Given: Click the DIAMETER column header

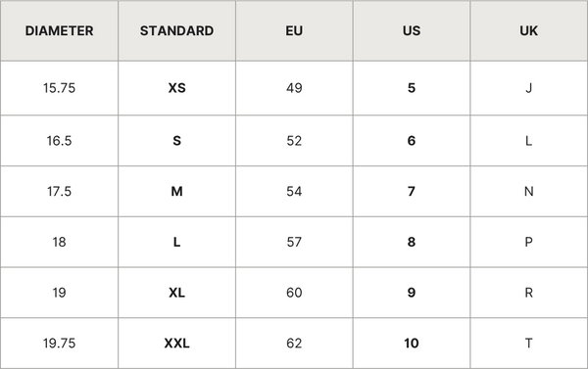Looking at the screenshot, I should pos(59,30).
